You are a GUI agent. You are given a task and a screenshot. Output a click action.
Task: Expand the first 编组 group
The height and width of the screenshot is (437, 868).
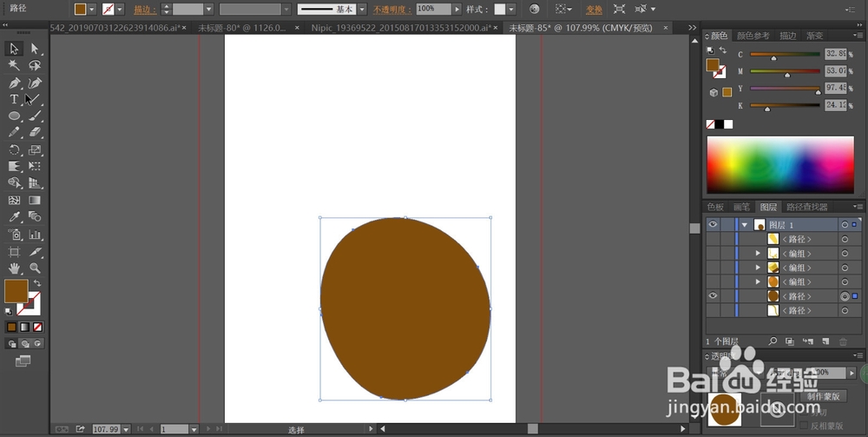coord(759,253)
